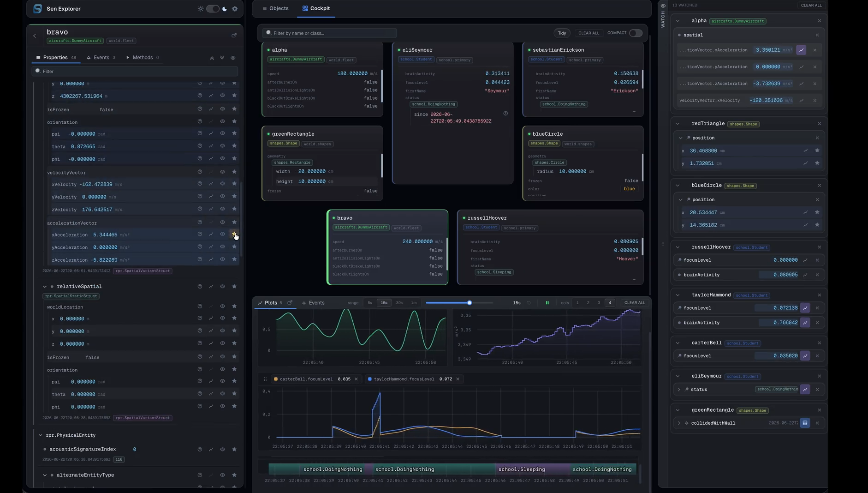Click the Tidy button
Screen dimensions: 868x493
point(562,33)
